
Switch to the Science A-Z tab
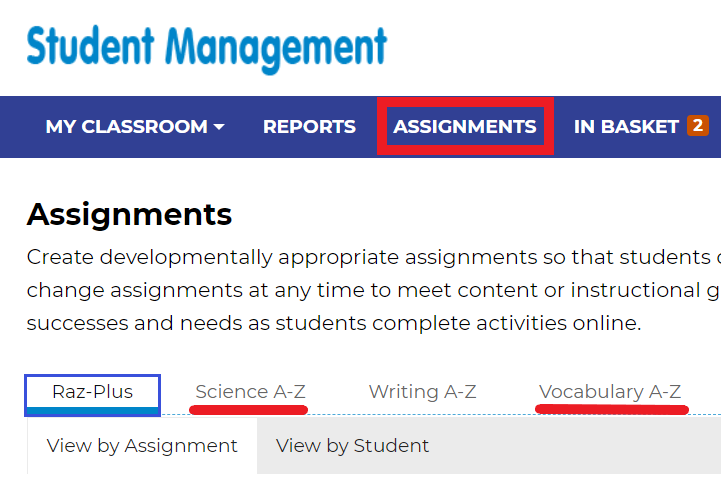coord(250,391)
